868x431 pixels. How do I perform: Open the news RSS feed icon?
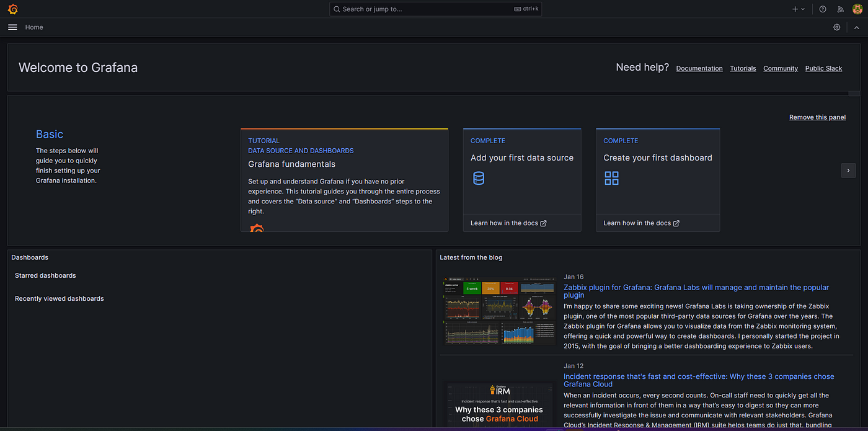tap(841, 9)
